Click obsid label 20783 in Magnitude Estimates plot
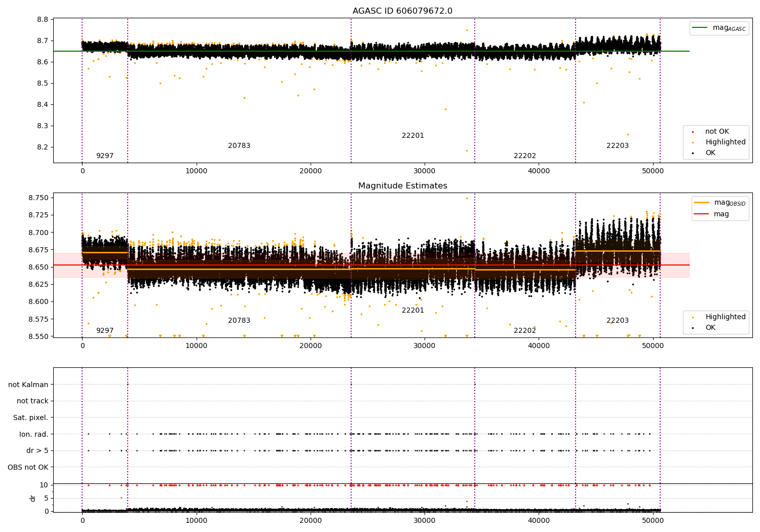 click(x=239, y=321)
